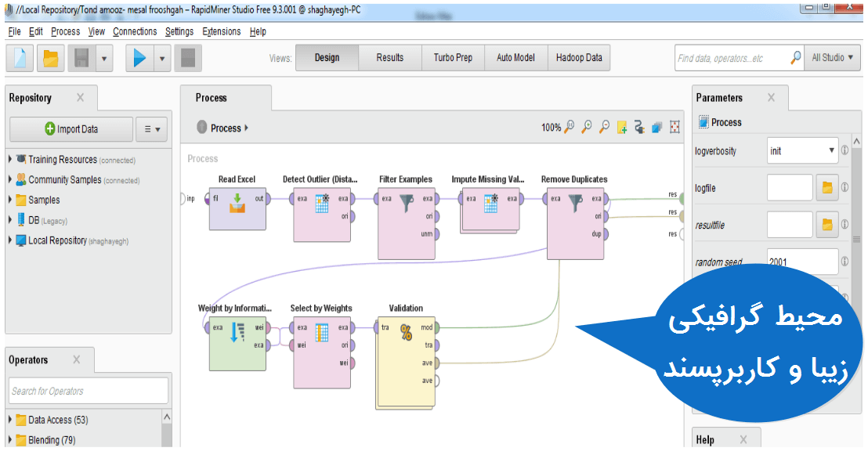868x455 pixels.
Task: Switch to the Results view
Action: pyautogui.click(x=389, y=58)
